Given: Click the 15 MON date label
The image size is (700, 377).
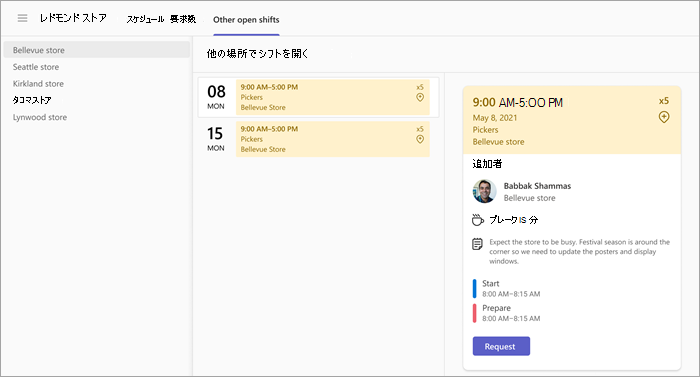Looking at the screenshot, I should (216, 139).
